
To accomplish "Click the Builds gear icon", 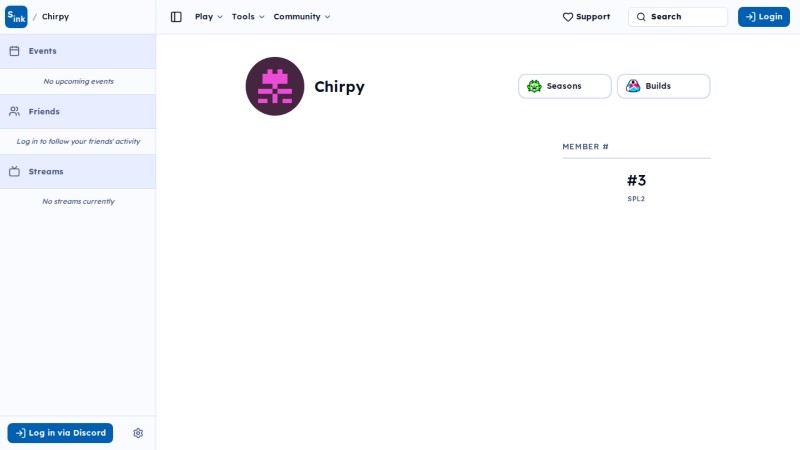I will pos(633,86).
